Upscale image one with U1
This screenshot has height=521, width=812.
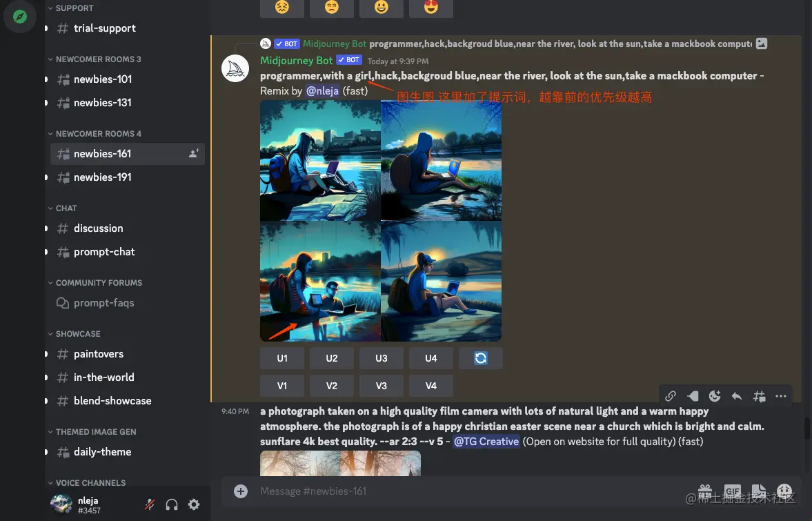click(281, 358)
